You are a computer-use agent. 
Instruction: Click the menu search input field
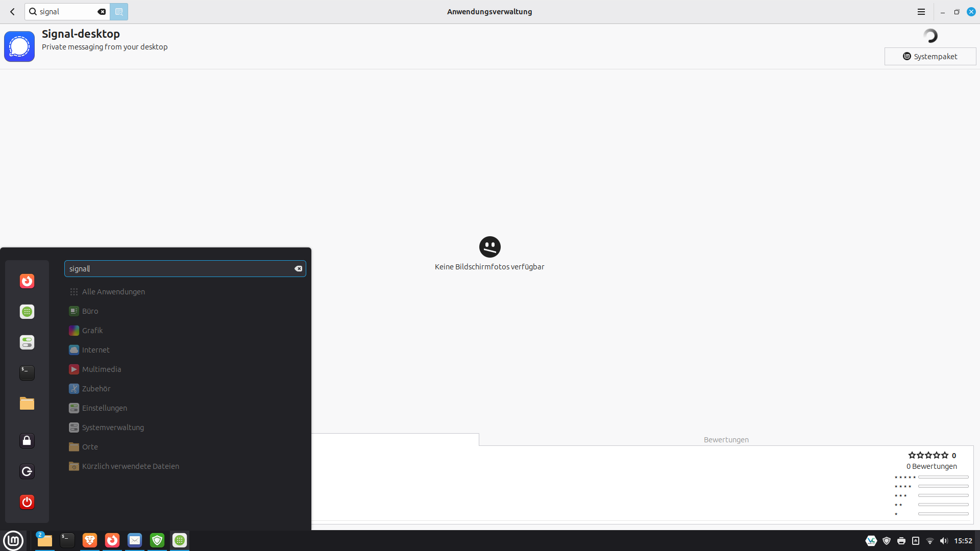[179, 269]
